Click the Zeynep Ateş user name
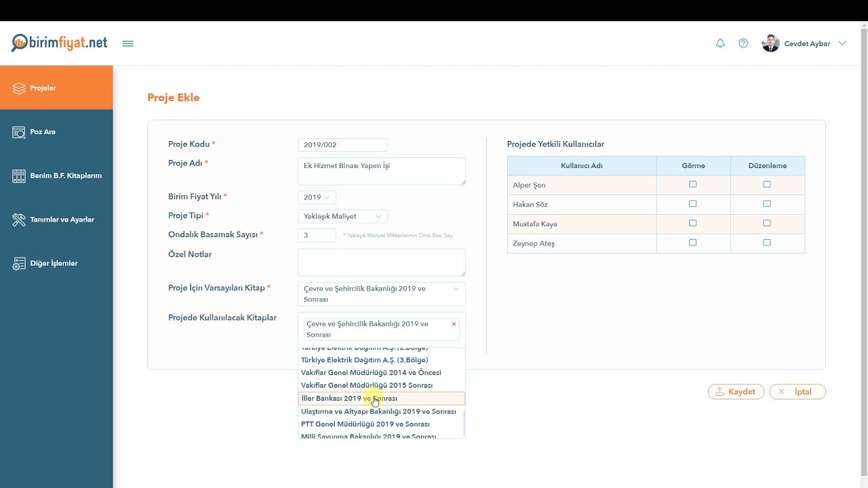The image size is (868, 488). click(x=534, y=243)
